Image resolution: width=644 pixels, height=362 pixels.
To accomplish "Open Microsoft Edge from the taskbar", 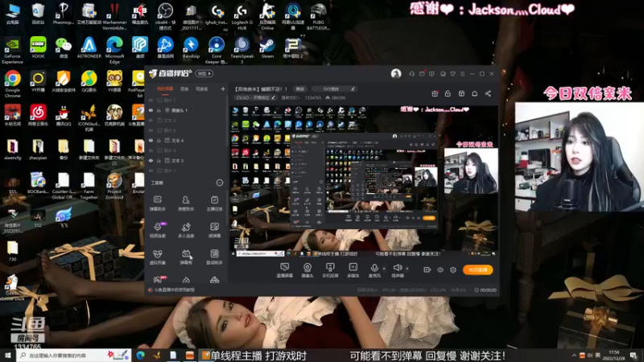I will coord(140,355).
